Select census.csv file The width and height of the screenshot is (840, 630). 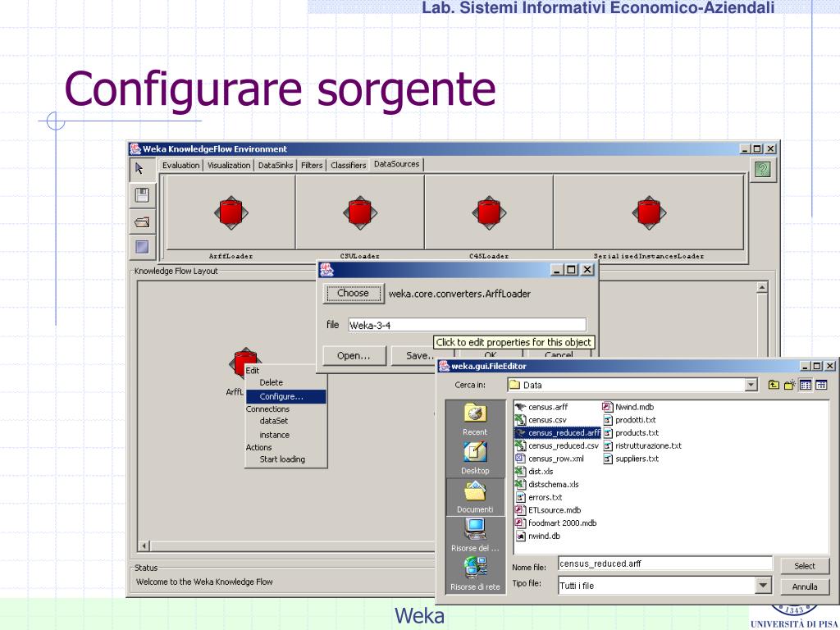(x=541, y=420)
